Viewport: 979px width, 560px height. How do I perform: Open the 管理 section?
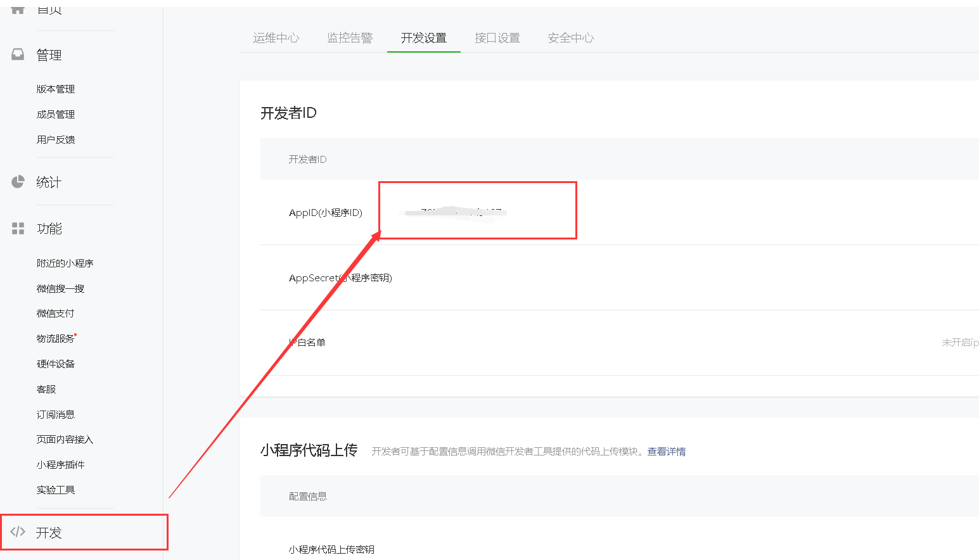49,55
